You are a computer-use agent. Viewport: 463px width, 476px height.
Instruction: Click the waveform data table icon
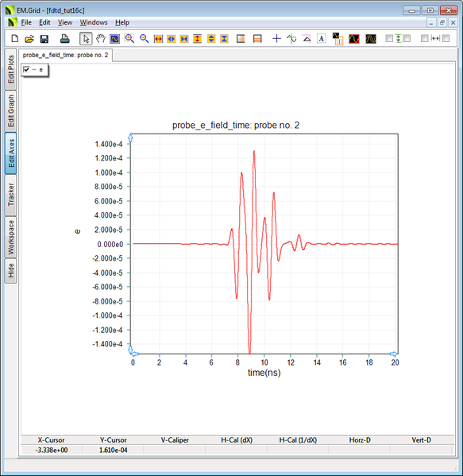[x=338, y=39]
